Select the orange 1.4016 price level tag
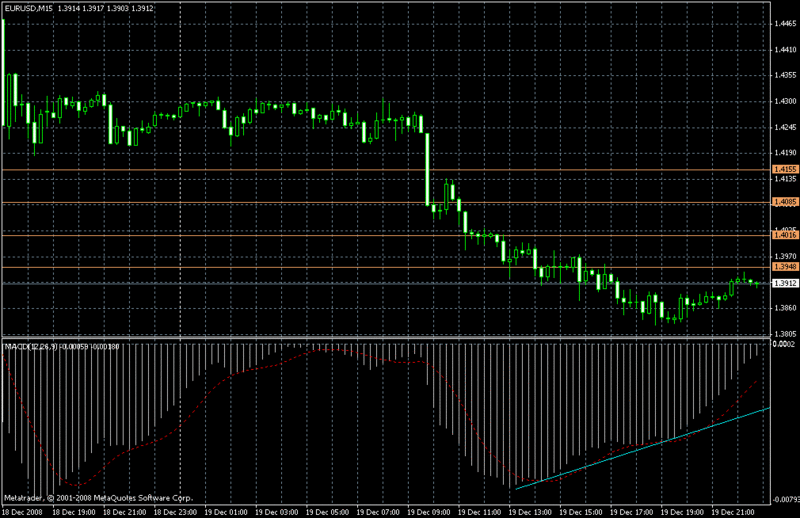 tap(783, 234)
